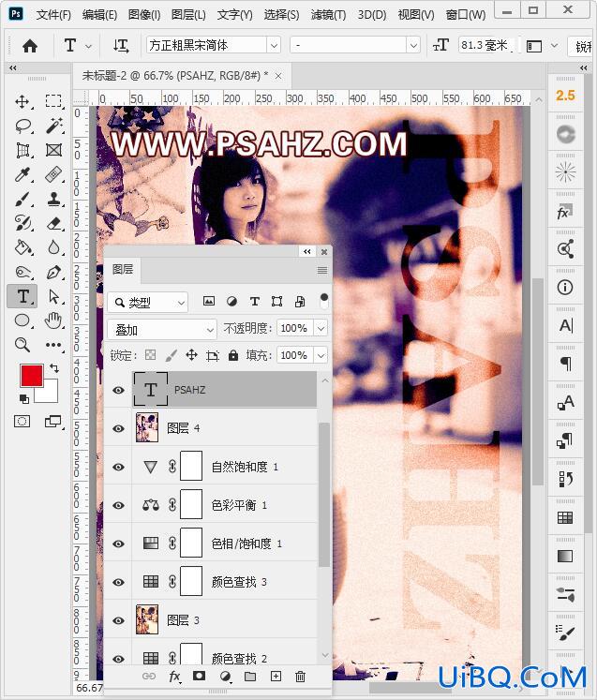Open the Edit Toolbar ellipsis menu
The height and width of the screenshot is (700, 597).
(53, 345)
